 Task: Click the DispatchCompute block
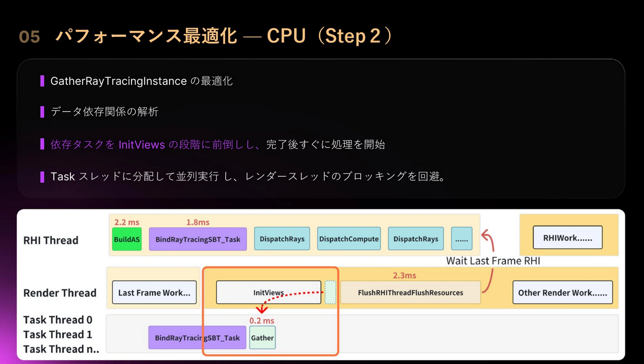pyautogui.click(x=349, y=239)
